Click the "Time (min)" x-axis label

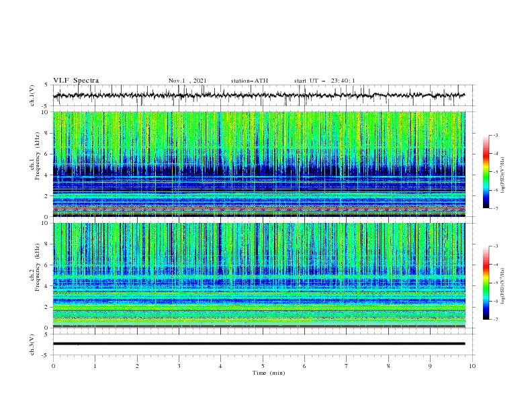click(269, 373)
